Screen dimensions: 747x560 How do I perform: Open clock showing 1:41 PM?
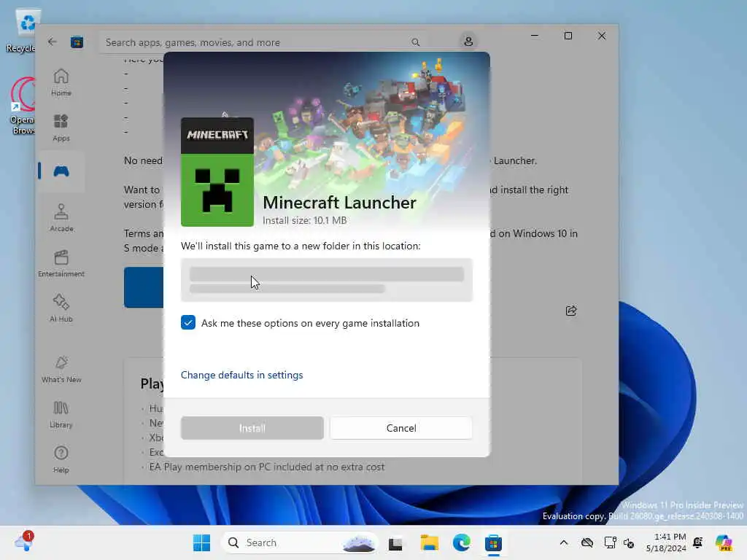point(666,542)
